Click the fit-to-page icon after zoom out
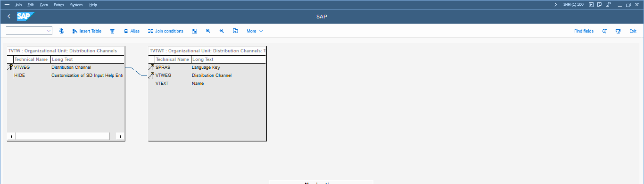The height and width of the screenshot is (184, 644). coord(235,31)
